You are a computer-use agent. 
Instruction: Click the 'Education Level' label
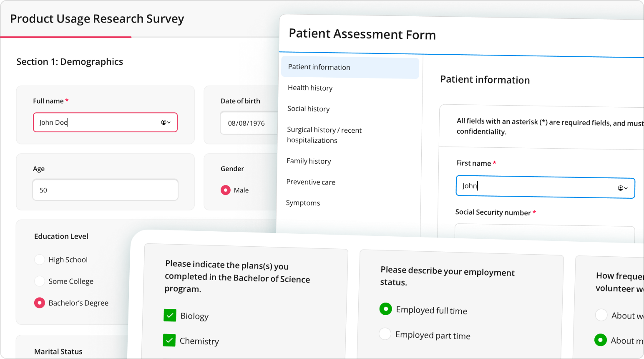(x=61, y=236)
